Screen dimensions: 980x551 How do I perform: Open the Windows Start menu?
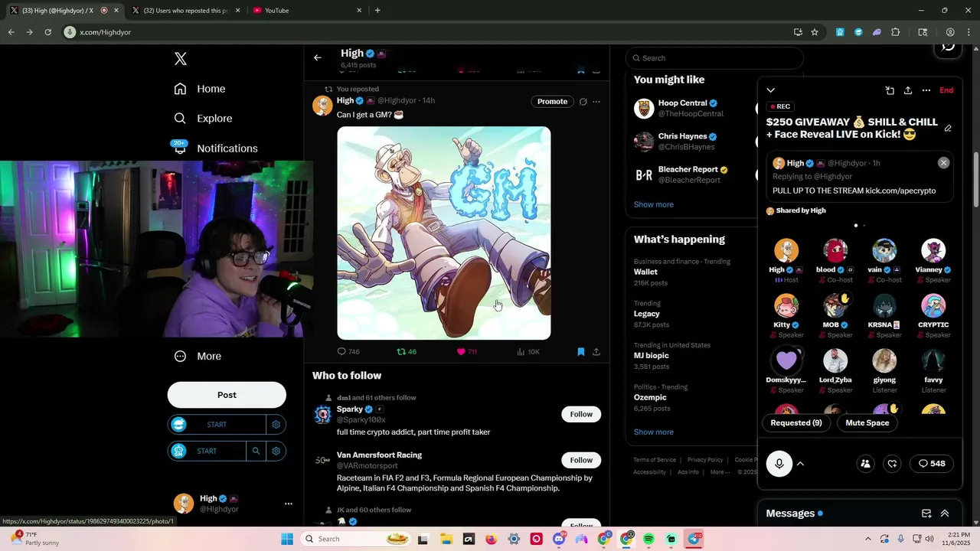point(287,539)
